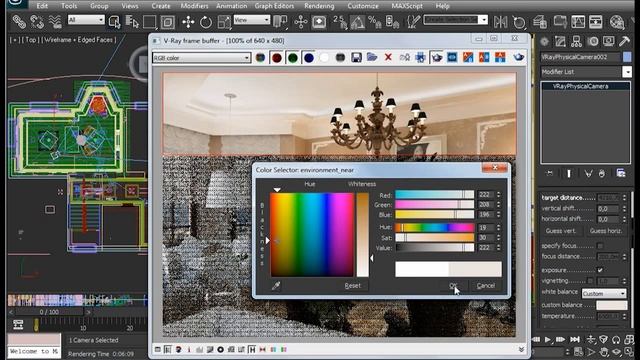The image size is (640, 360).
Task: Click the Configure Modifier Sets icon
Action: tap(621, 173)
